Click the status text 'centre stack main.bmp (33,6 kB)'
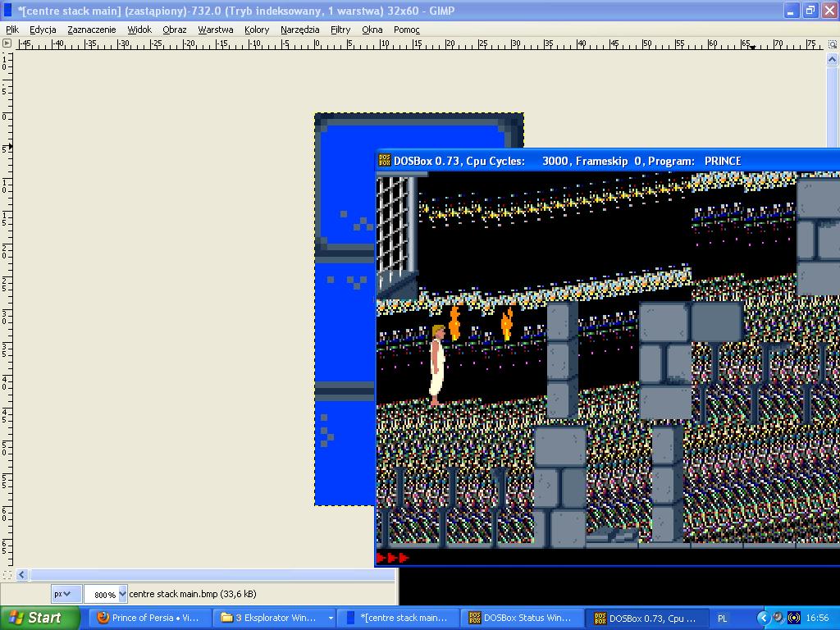Viewport: 840px width, 630px height. point(193,594)
